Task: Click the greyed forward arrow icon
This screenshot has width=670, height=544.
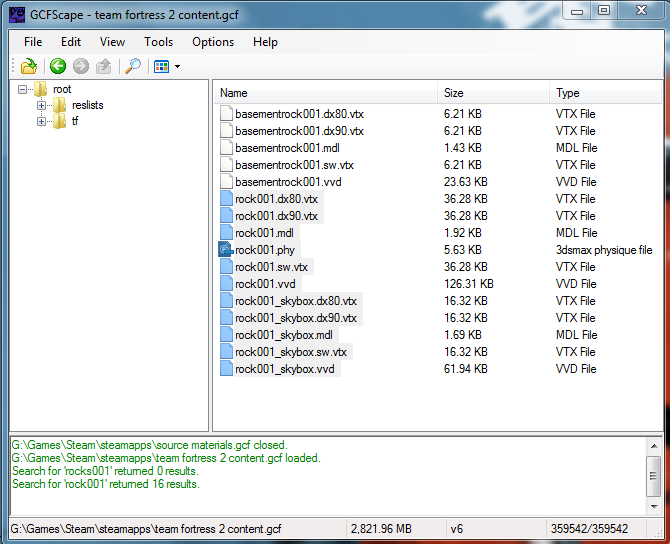Action: coord(81,66)
